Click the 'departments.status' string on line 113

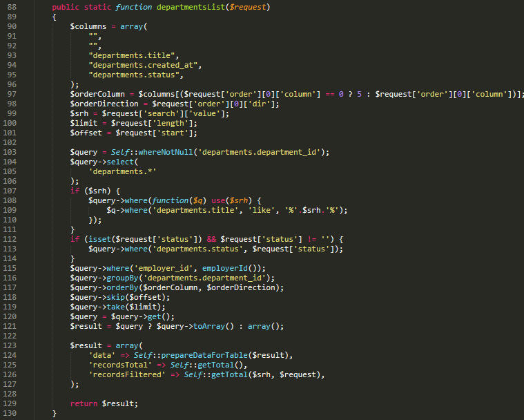pyautogui.click(x=197, y=249)
